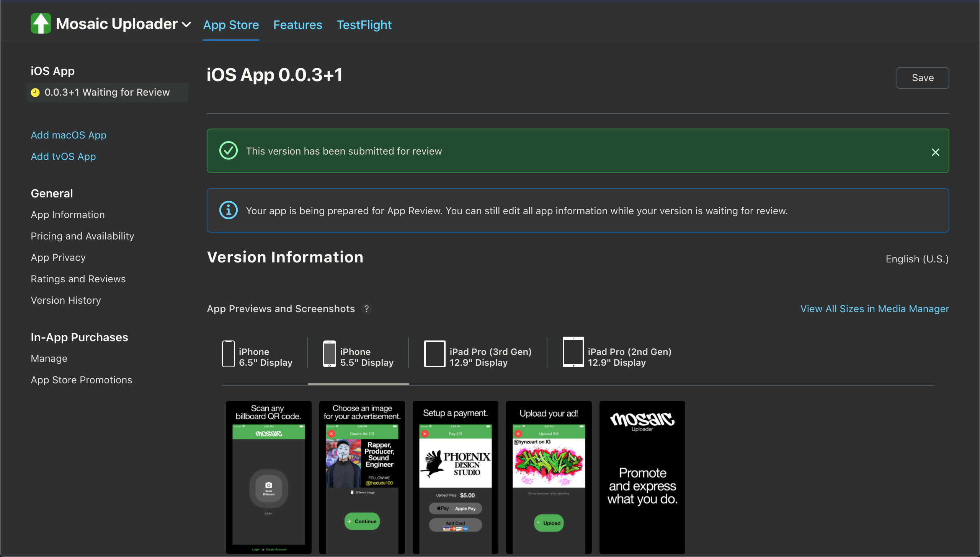Click the Add macOS App link
Image resolution: width=980 pixels, height=557 pixels.
pos(69,135)
